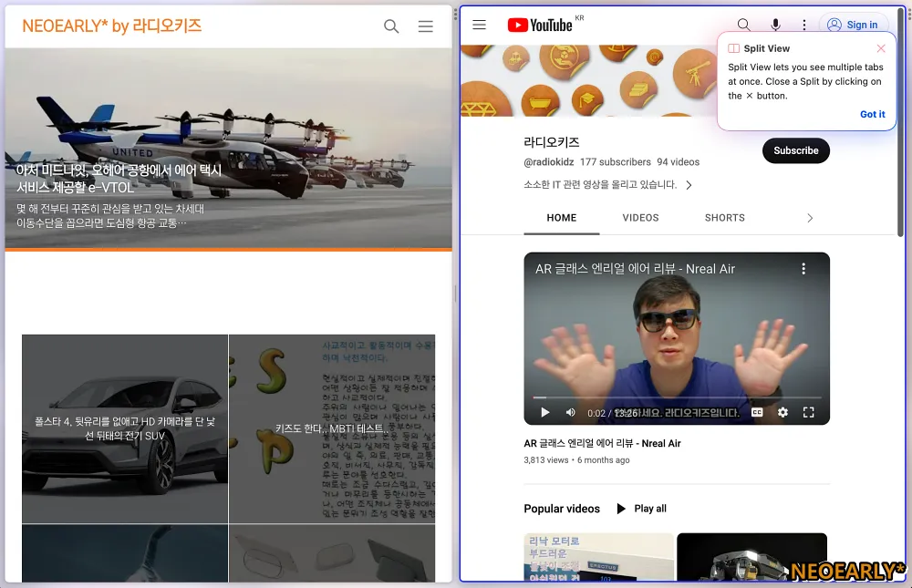
Task: Close the Split View tooltip
Action: [881, 48]
